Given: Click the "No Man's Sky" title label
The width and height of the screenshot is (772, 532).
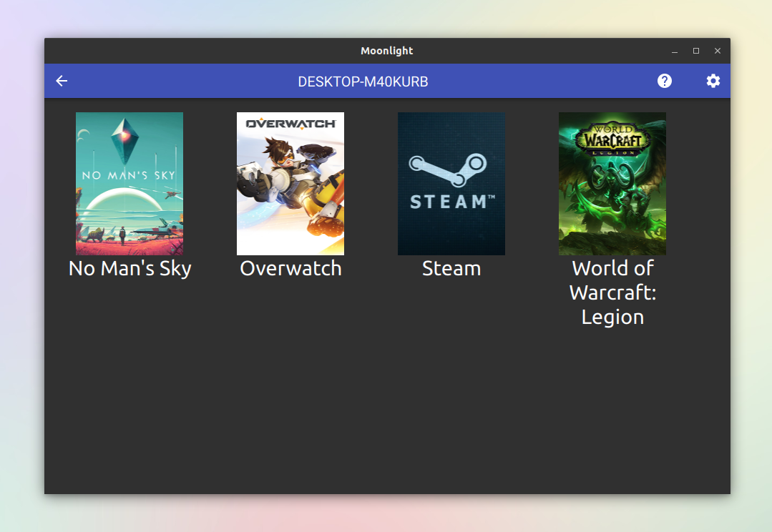Looking at the screenshot, I should 130,269.
